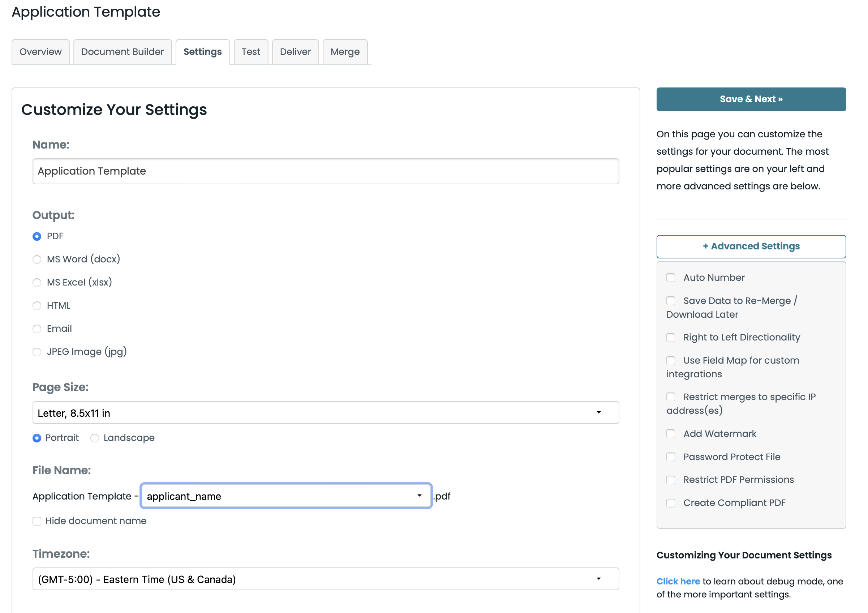
Task: Choose MS Excel (xlsx) output format
Action: point(36,283)
